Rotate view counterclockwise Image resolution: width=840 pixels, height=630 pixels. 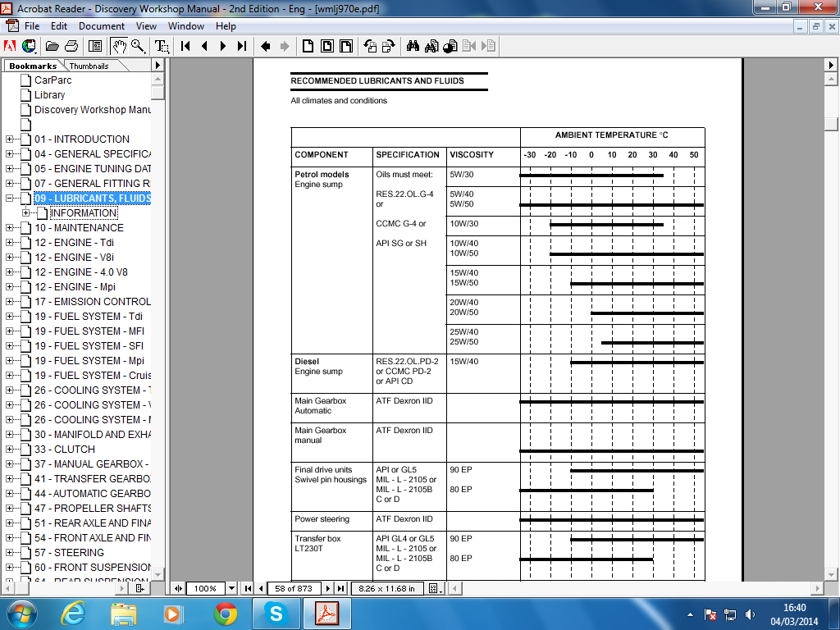click(370, 46)
